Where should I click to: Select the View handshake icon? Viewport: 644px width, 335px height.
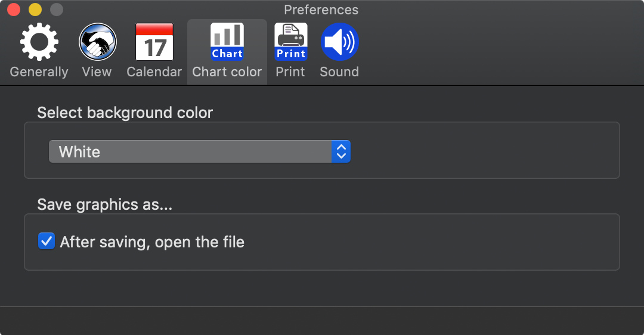click(97, 42)
